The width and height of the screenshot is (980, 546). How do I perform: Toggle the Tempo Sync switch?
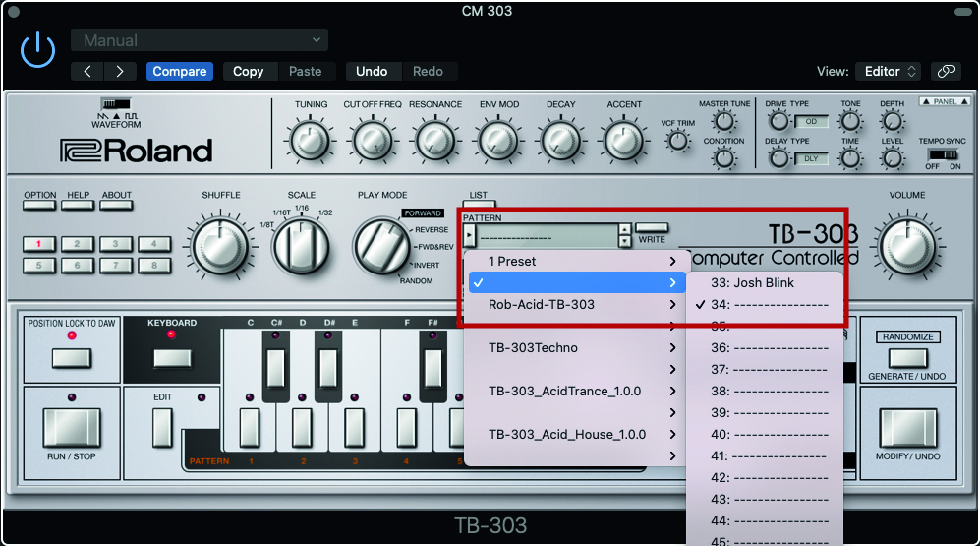[x=943, y=154]
